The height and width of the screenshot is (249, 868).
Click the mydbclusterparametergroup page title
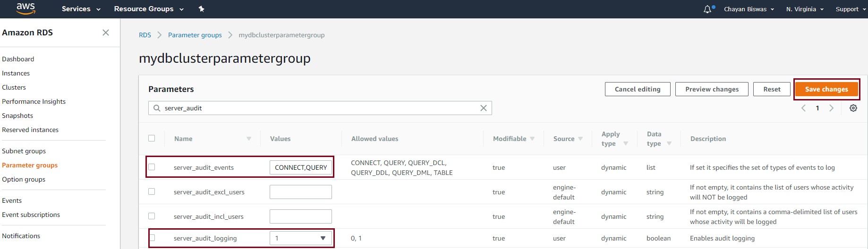(225, 58)
